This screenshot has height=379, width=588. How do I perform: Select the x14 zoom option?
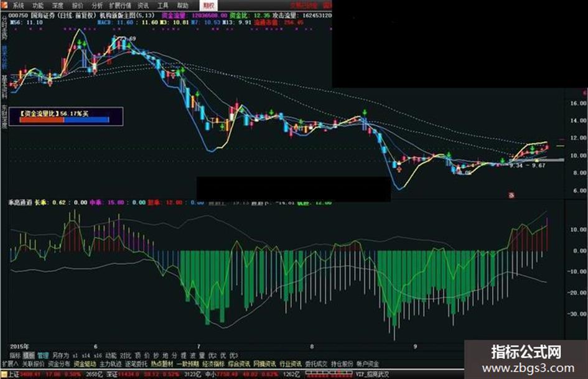coord(86,355)
